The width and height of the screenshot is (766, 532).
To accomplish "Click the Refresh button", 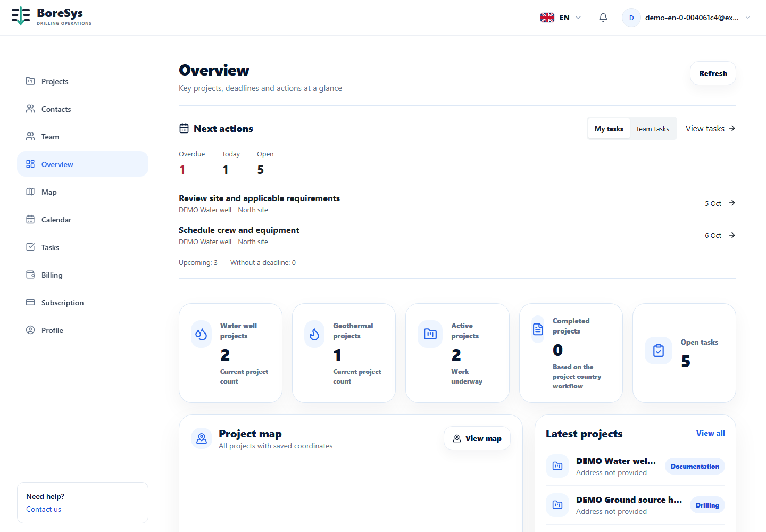I will (x=713, y=73).
